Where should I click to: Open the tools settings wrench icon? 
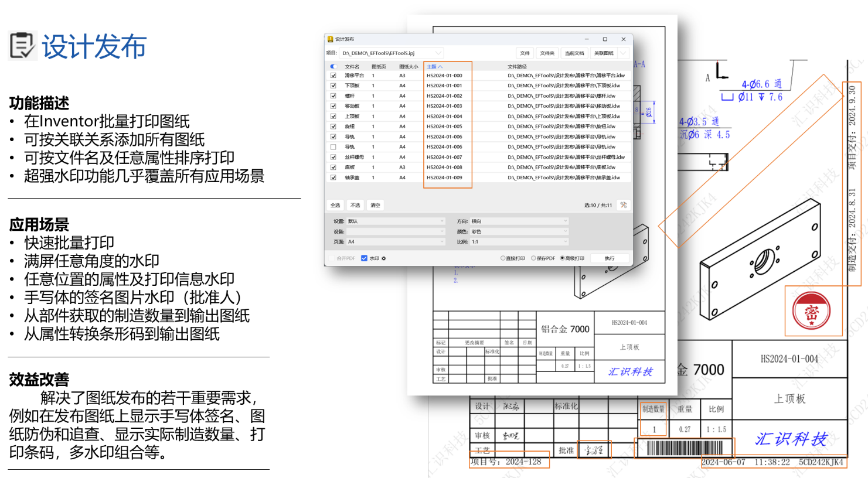pos(624,205)
